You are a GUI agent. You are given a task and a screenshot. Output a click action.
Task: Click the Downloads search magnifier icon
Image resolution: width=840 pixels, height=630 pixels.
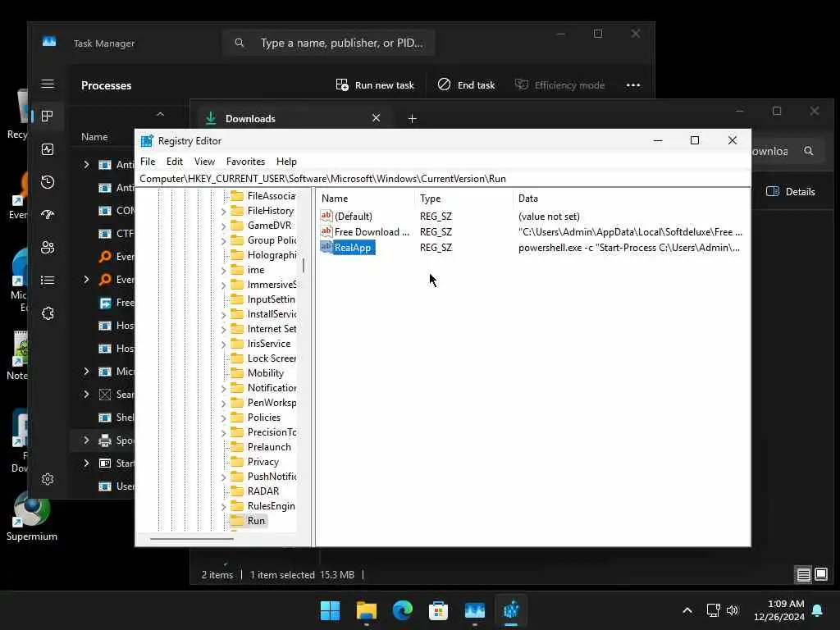click(809, 152)
